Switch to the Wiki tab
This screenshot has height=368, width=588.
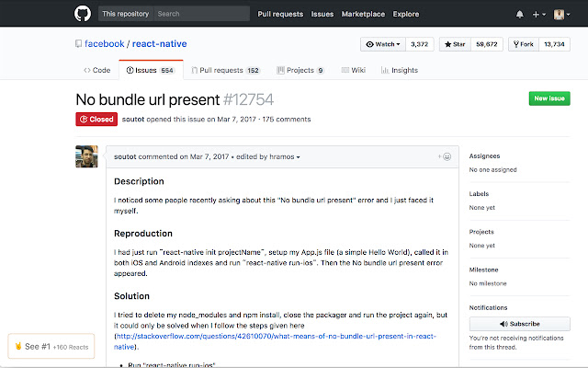353,70
